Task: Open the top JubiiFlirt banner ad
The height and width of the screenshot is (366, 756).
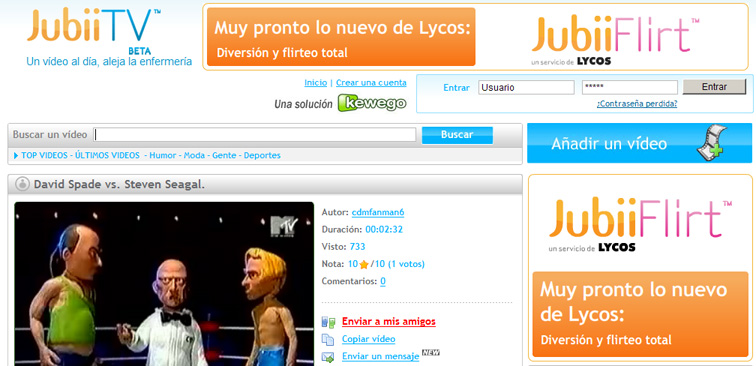Action: [476, 37]
